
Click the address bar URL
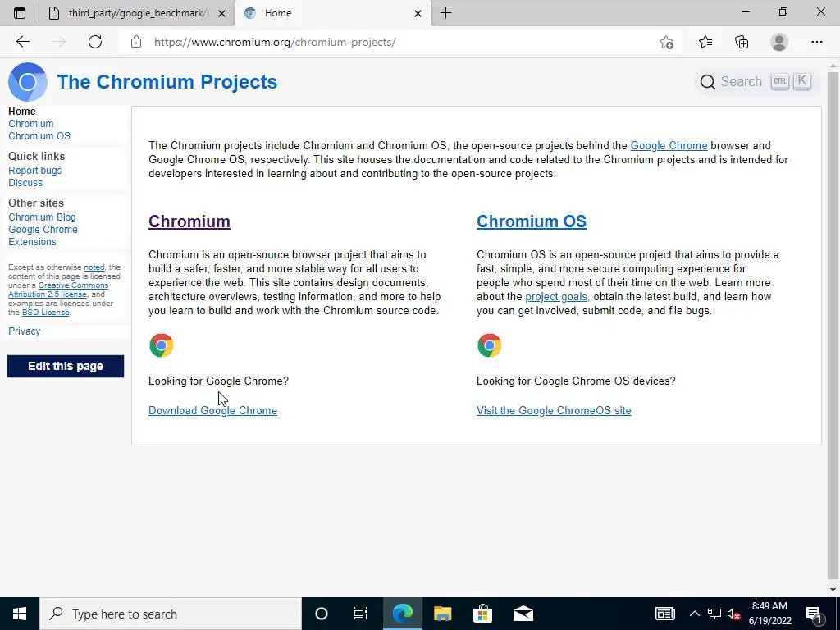click(275, 42)
